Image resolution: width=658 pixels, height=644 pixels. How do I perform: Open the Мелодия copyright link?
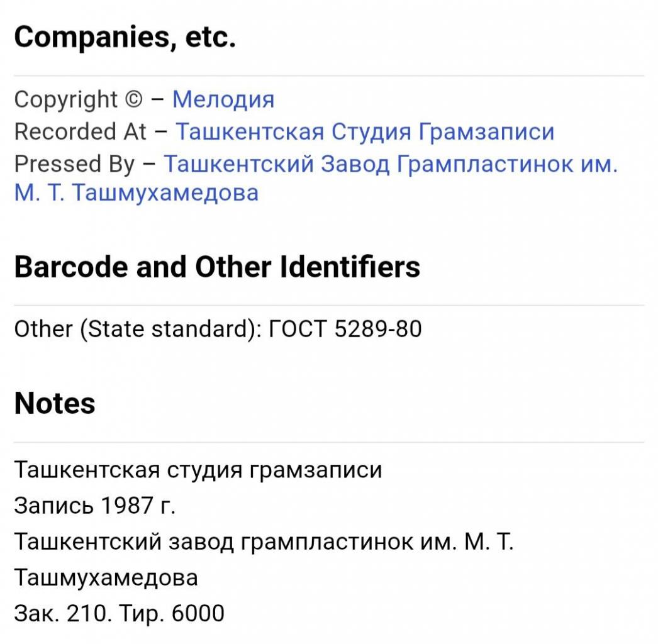223,100
